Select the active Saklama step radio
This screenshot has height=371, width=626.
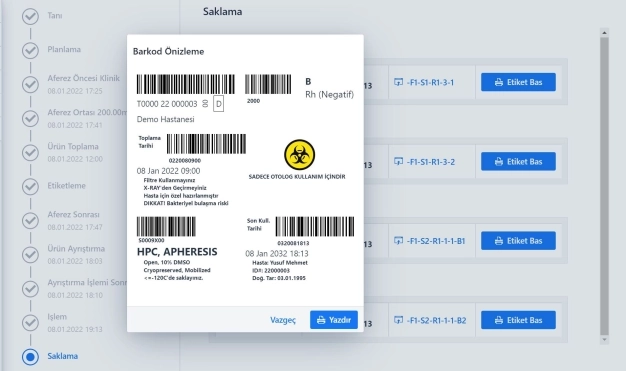point(30,357)
